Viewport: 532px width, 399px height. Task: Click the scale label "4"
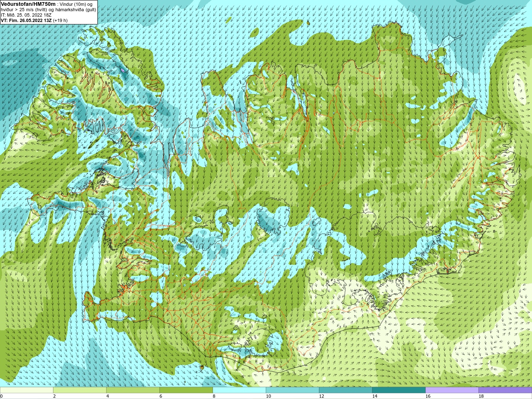(x=108, y=396)
